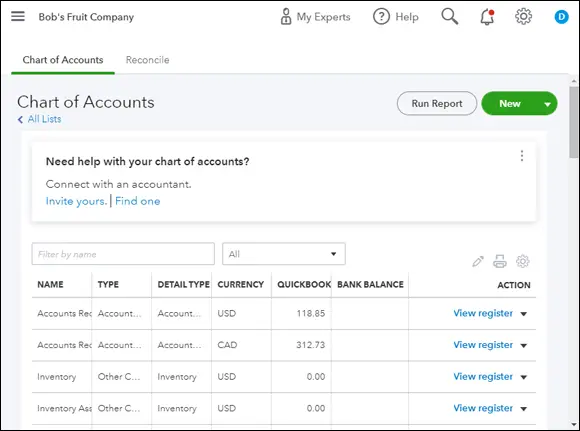
Task: Click Bob's Fruit Company name
Action: coord(86,17)
